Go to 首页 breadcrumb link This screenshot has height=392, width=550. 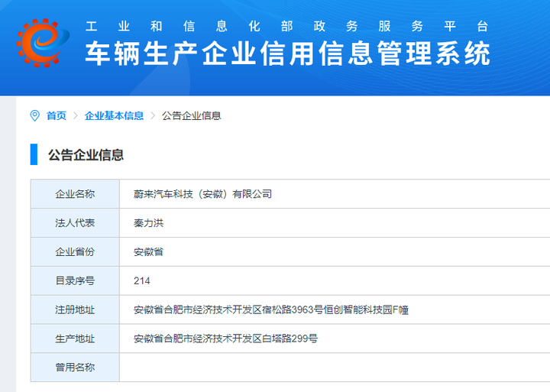pos(57,115)
